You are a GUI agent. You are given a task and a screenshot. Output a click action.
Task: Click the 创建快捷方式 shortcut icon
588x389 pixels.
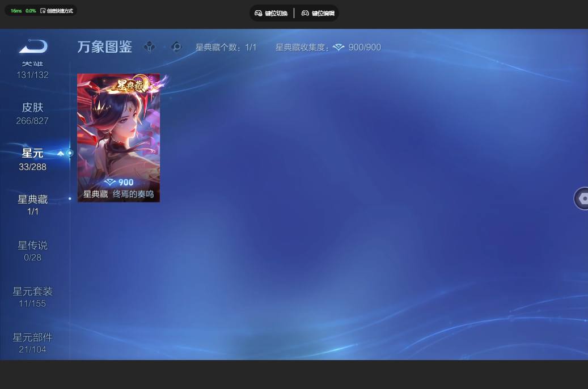(43, 11)
